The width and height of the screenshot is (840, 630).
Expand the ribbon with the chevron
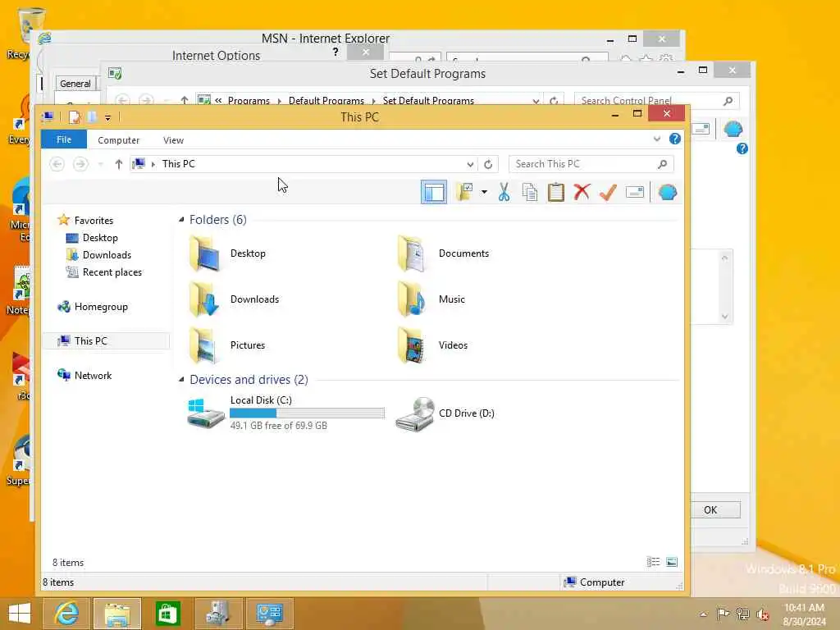tap(657, 139)
